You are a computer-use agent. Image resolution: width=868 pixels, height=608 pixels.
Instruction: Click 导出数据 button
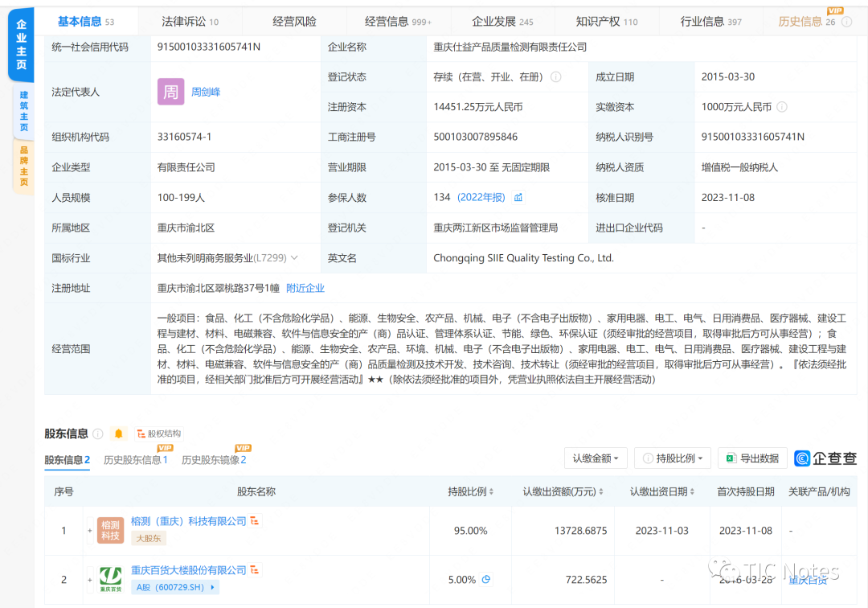click(753, 458)
